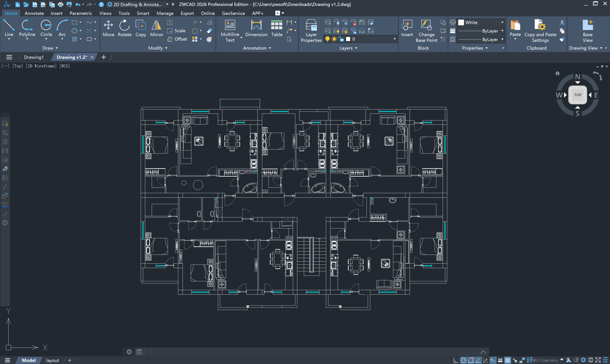The width and height of the screenshot is (610, 364).
Task: Open the White color dropdown
Action: [481, 22]
